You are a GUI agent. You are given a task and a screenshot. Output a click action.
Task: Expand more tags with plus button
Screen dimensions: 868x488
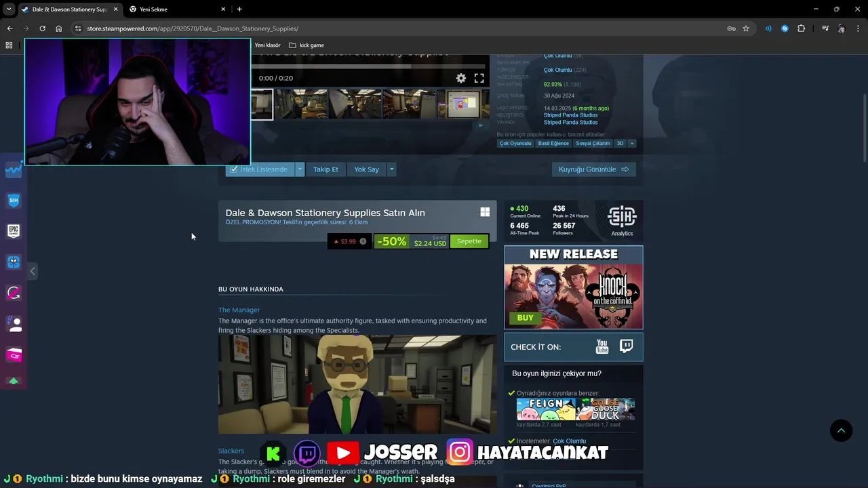(x=631, y=144)
